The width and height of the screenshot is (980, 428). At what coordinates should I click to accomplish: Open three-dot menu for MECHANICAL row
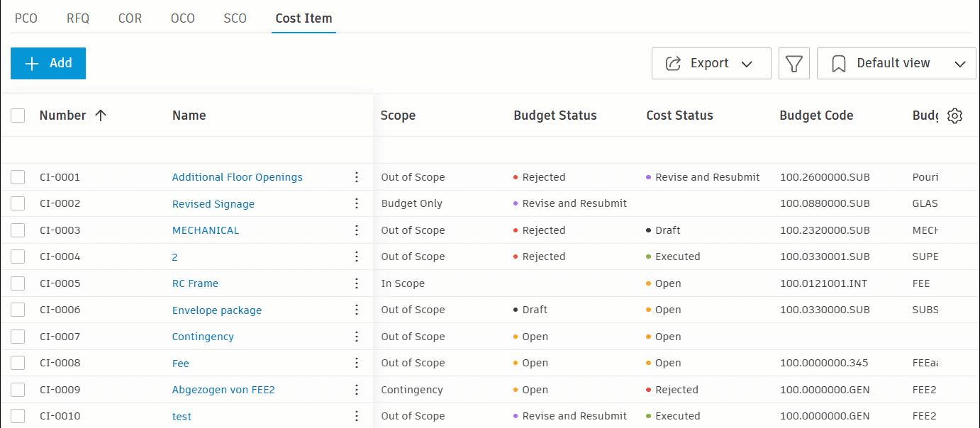pos(357,230)
